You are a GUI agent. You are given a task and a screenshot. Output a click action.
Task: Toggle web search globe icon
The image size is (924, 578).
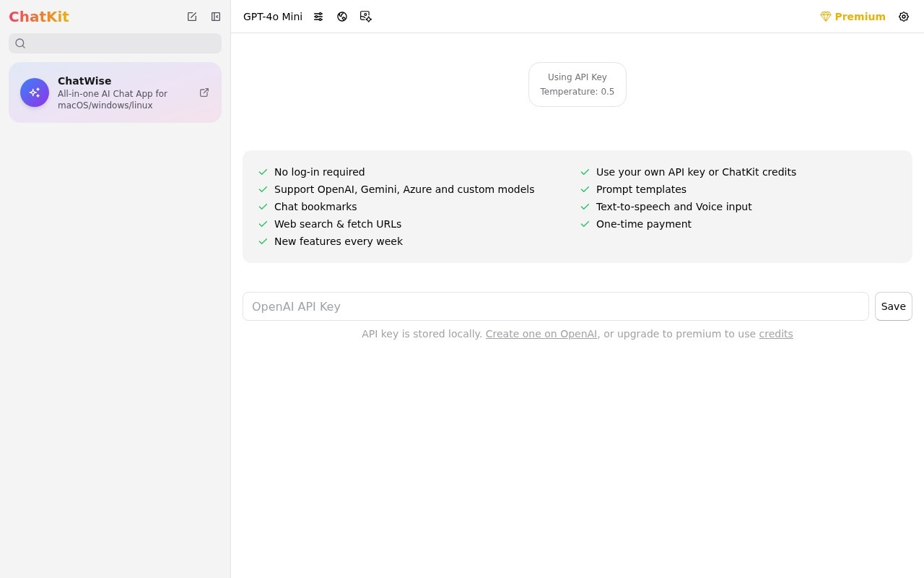pos(342,17)
